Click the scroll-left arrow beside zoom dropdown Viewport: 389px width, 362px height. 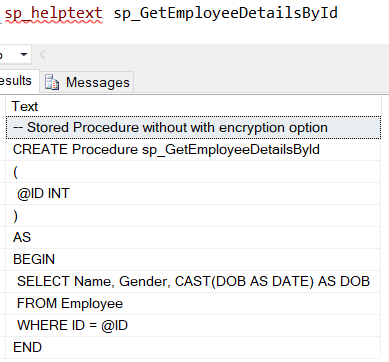pos(42,54)
